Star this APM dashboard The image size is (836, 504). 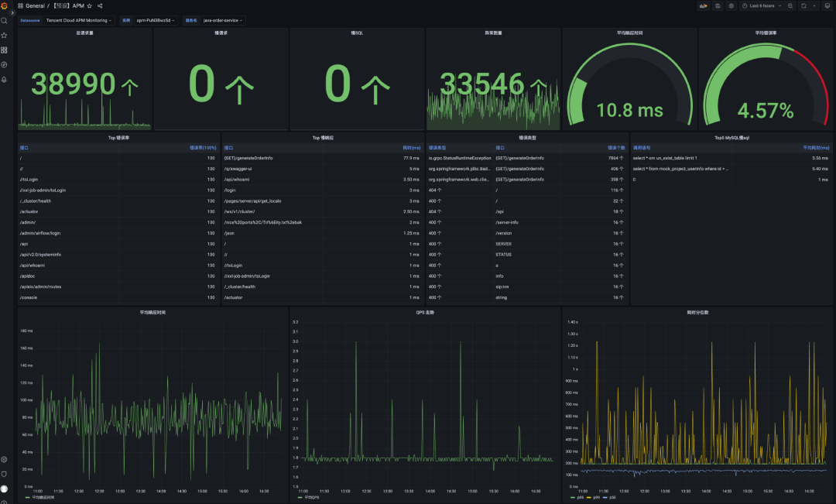(x=90, y=6)
